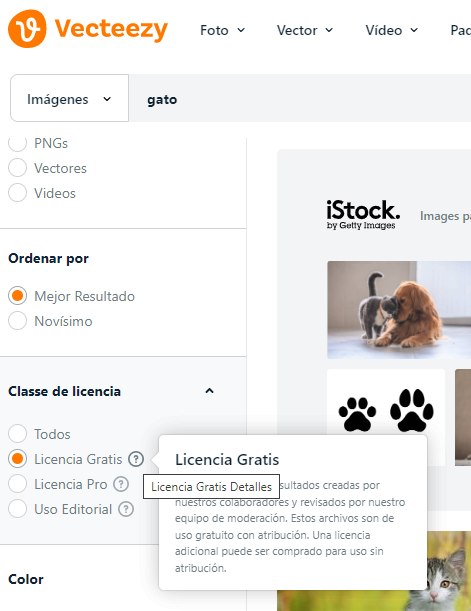Expand the Vector menu
The image size is (471, 611).
[305, 30]
